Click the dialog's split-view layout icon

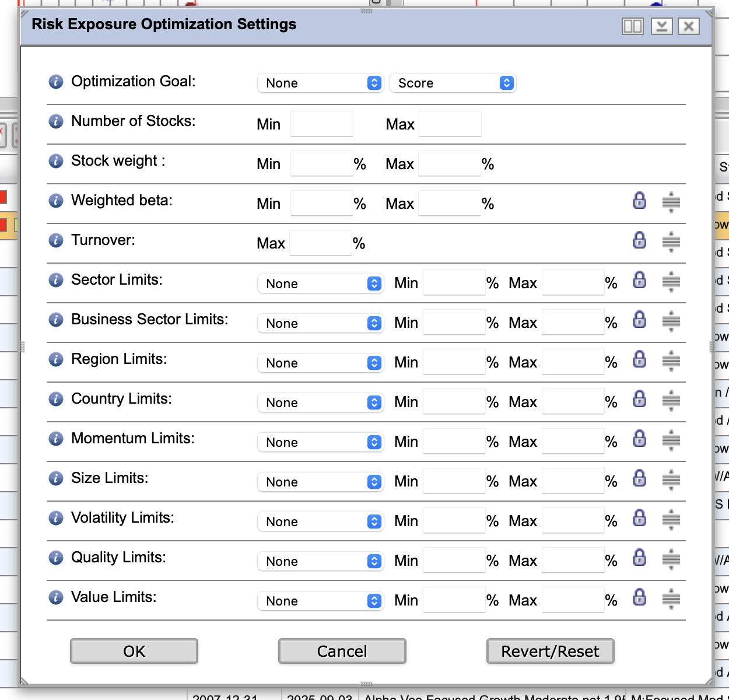[x=632, y=26]
